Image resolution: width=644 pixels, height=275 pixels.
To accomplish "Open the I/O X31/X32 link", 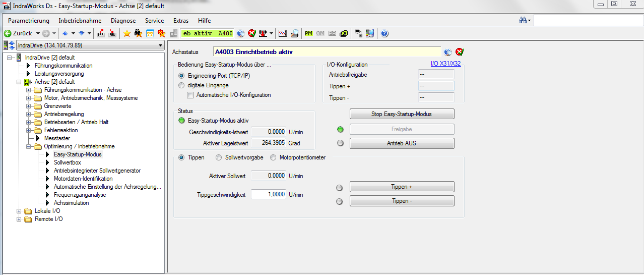I will pos(445,64).
